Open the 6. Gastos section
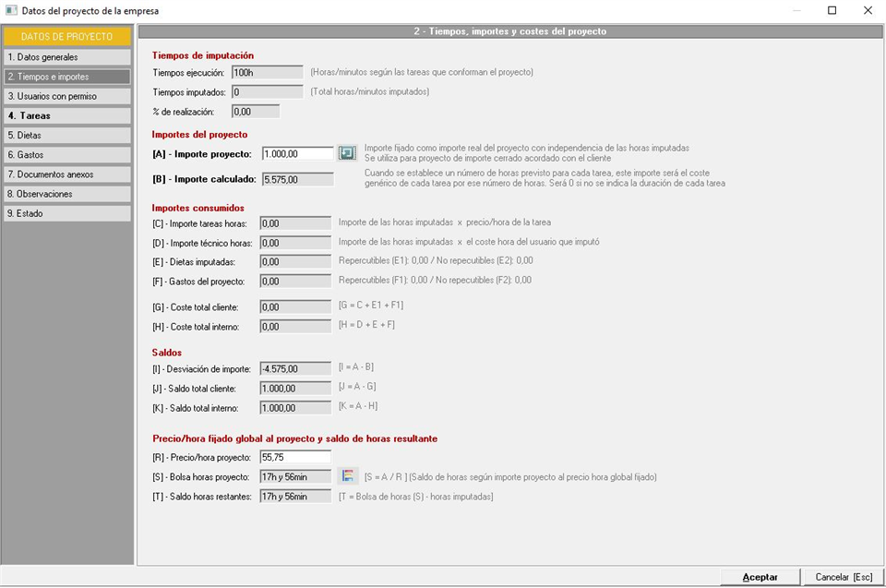 (67, 154)
